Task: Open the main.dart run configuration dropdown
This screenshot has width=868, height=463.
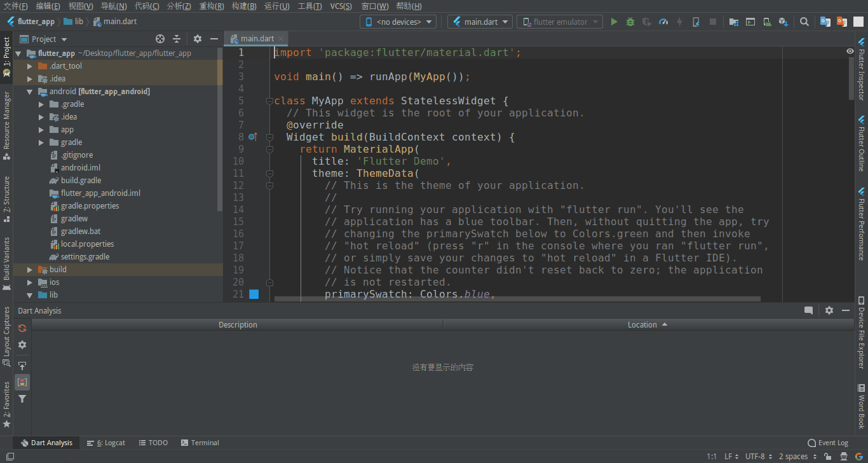Action: coord(480,22)
